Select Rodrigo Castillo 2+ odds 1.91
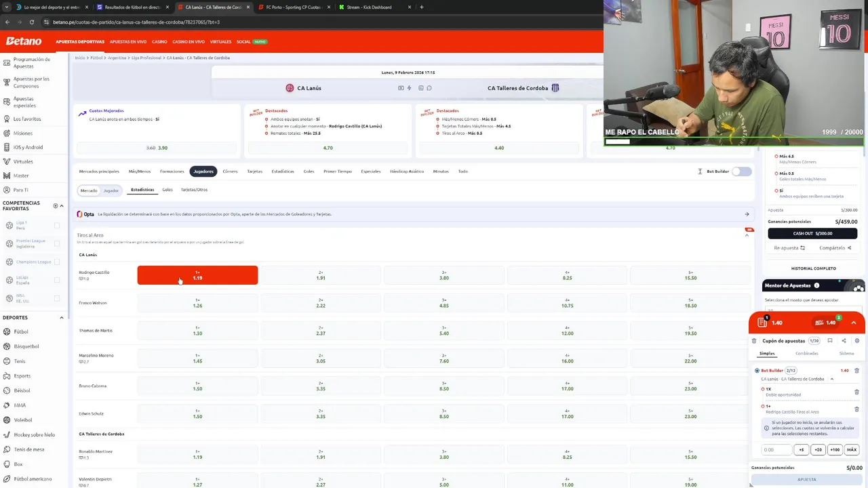 point(321,275)
